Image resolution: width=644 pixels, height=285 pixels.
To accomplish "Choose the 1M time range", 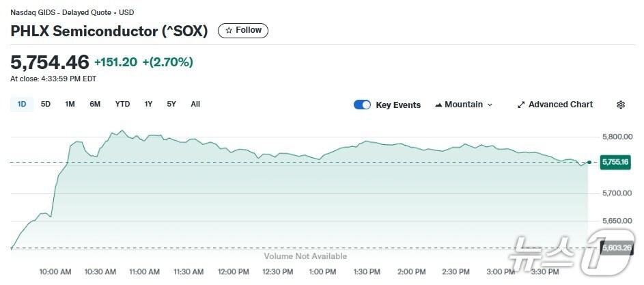I will [x=70, y=105].
